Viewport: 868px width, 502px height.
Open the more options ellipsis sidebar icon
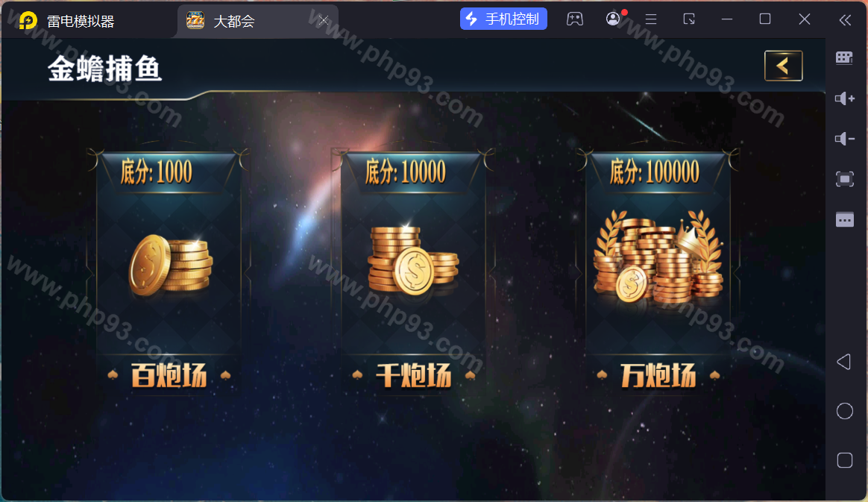tap(844, 220)
